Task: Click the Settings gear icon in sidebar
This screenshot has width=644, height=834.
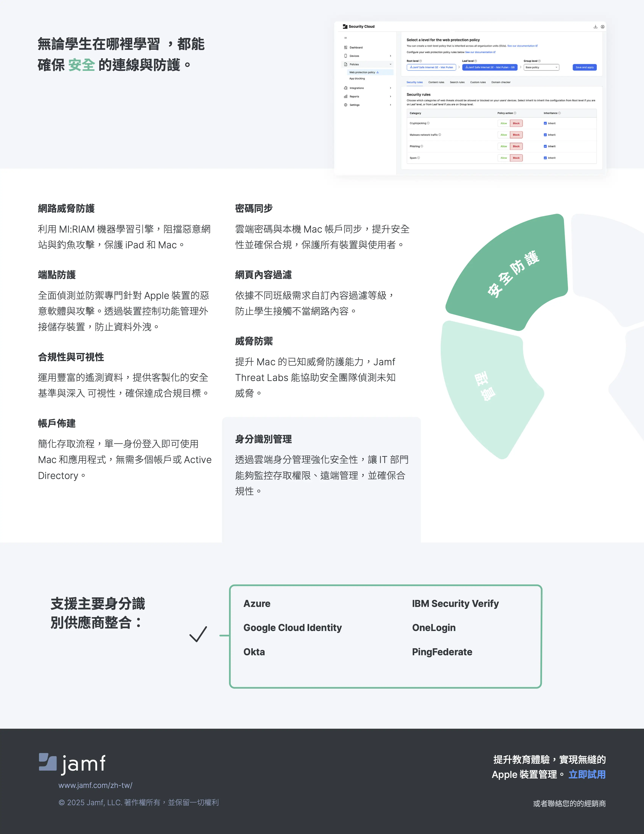Action: [346, 105]
